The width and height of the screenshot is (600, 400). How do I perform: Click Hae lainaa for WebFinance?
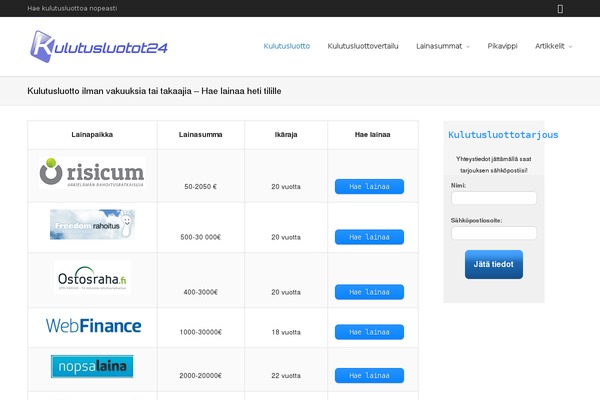pyautogui.click(x=369, y=332)
